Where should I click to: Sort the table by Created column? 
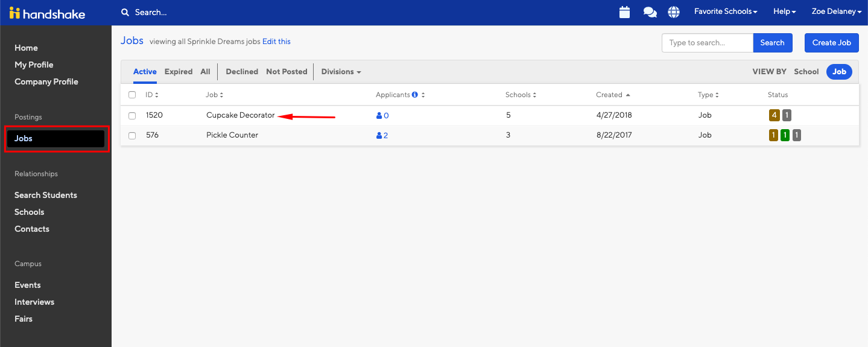click(x=613, y=95)
